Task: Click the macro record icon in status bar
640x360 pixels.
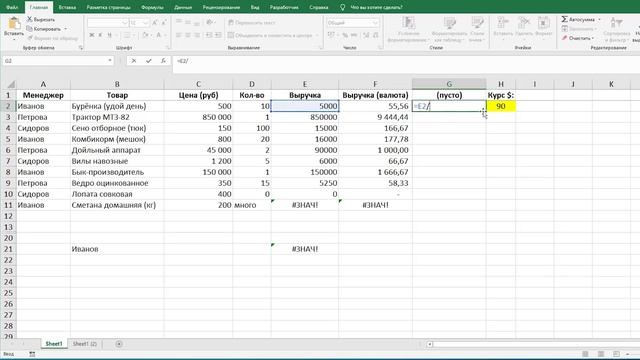Action: click(32, 354)
